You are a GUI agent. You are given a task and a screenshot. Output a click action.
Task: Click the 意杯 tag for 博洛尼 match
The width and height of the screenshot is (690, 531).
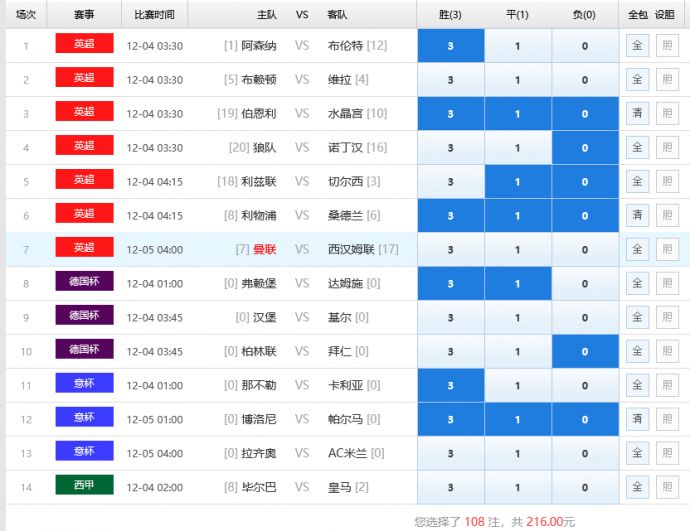click(84, 418)
